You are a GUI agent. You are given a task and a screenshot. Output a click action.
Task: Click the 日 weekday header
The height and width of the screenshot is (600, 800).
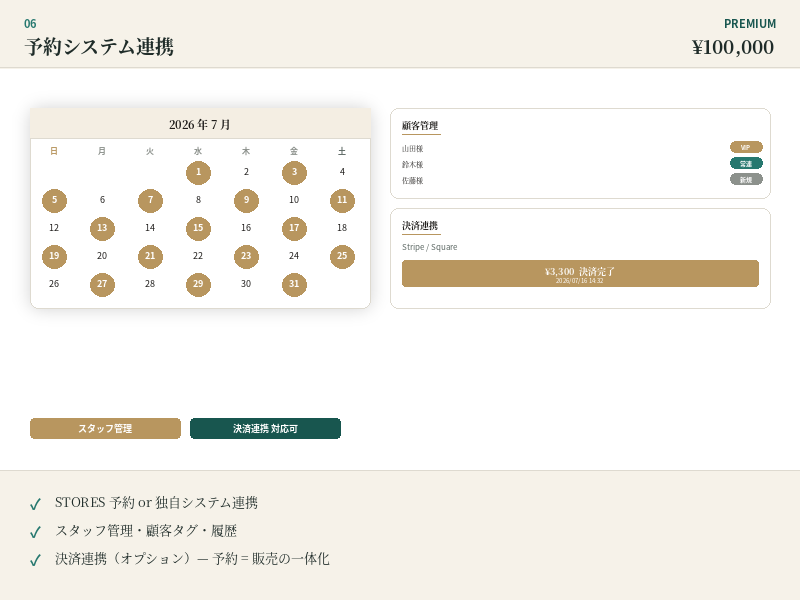pyautogui.click(x=54, y=151)
